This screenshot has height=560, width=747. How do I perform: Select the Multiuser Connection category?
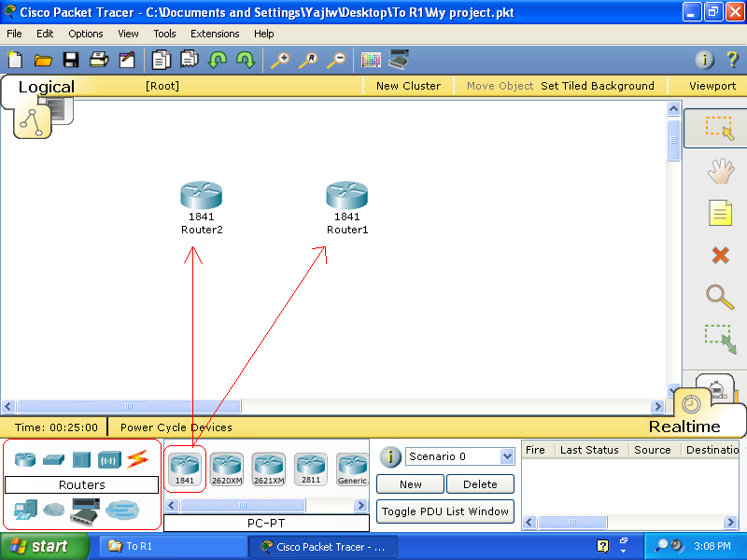point(122,510)
